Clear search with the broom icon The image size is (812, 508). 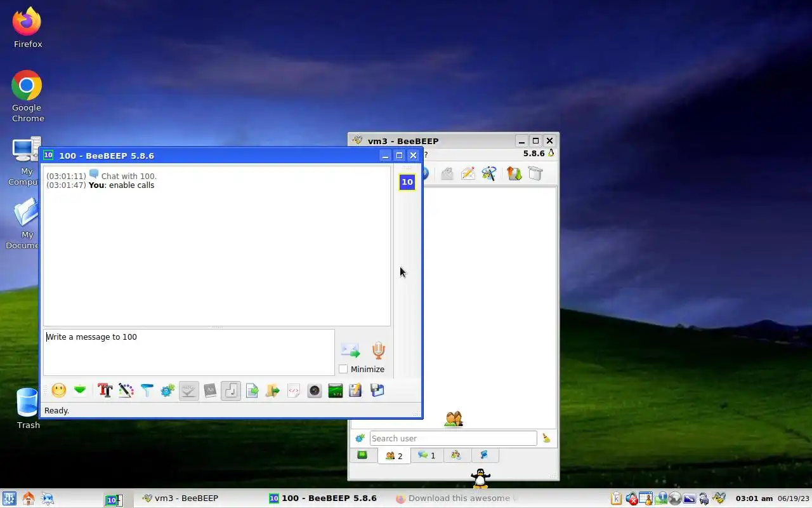click(546, 438)
